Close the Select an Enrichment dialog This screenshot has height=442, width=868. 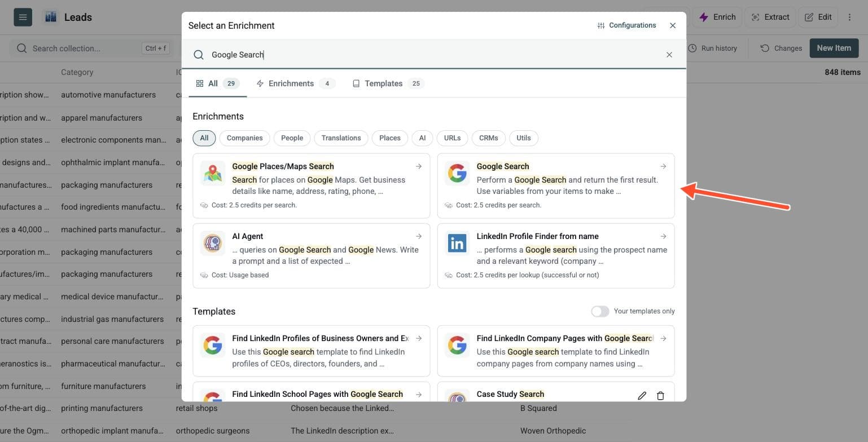pos(673,25)
